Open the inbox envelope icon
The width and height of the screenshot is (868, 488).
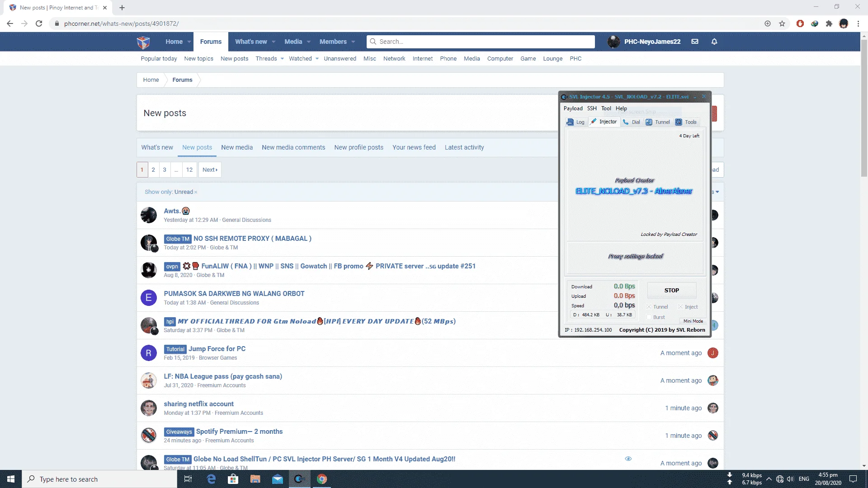tap(695, 42)
